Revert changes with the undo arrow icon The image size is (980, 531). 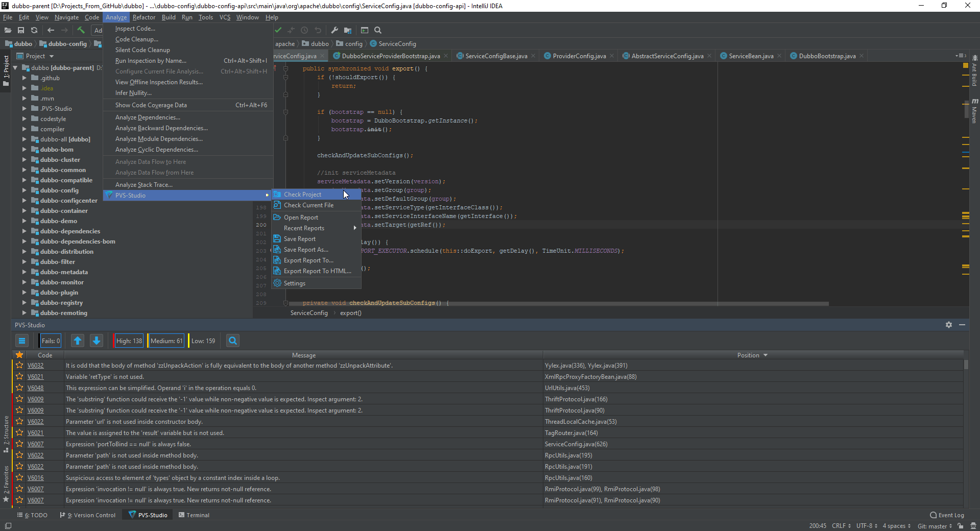pyautogui.click(x=318, y=30)
